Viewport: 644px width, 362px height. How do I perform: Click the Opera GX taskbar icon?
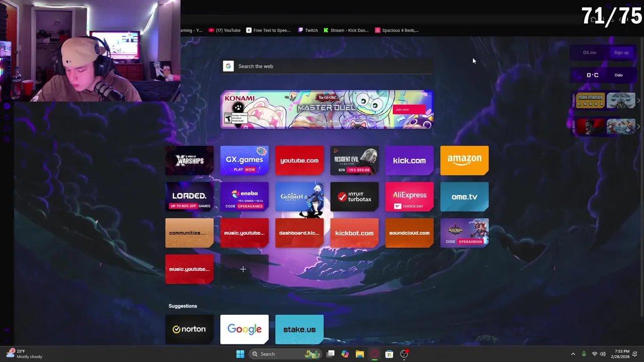[374, 354]
